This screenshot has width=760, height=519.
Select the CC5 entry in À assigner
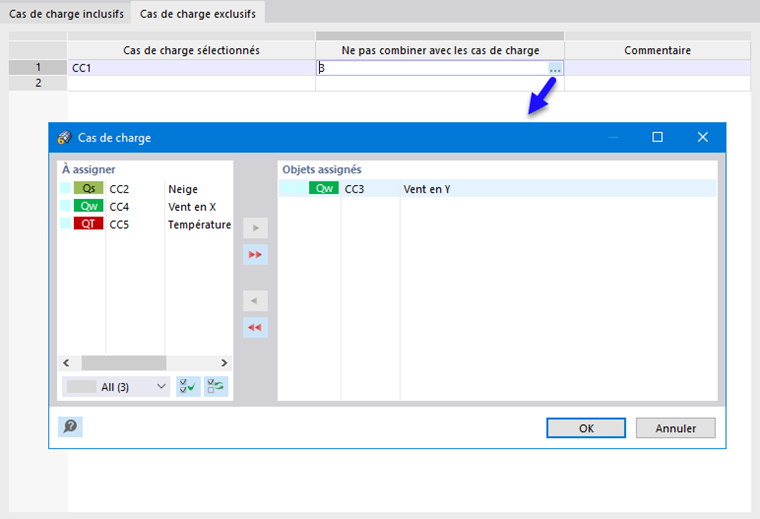(145, 224)
